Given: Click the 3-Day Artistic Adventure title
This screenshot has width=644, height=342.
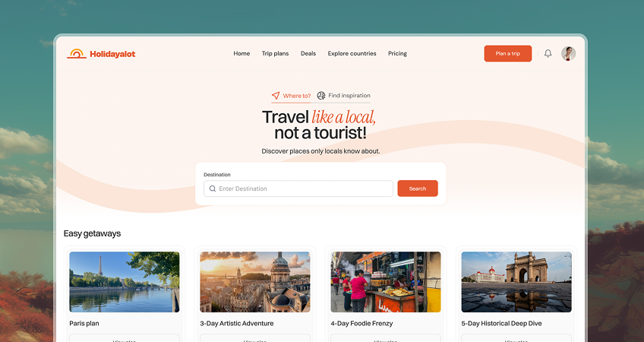Looking at the screenshot, I should (x=237, y=324).
